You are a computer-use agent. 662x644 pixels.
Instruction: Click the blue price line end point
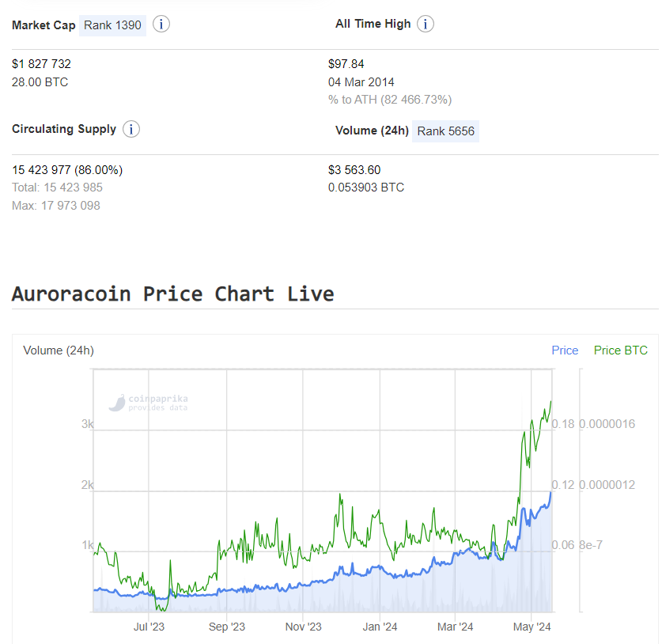pyautogui.click(x=550, y=493)
